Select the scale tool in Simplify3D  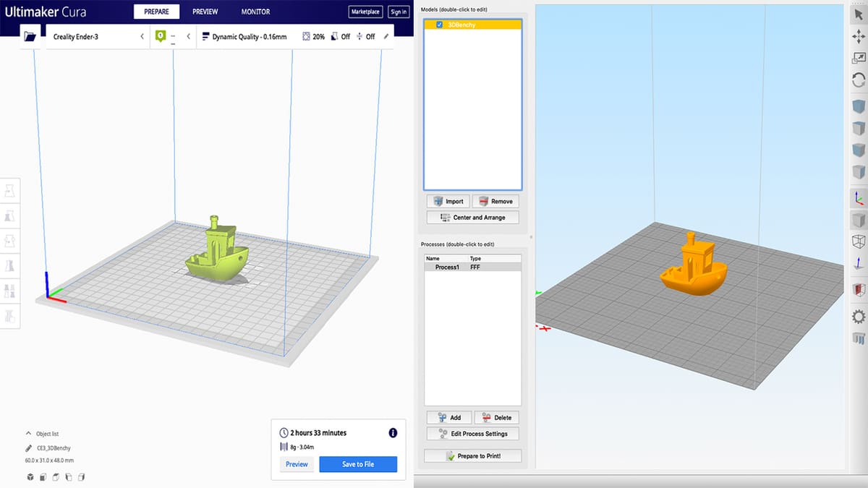859,59
